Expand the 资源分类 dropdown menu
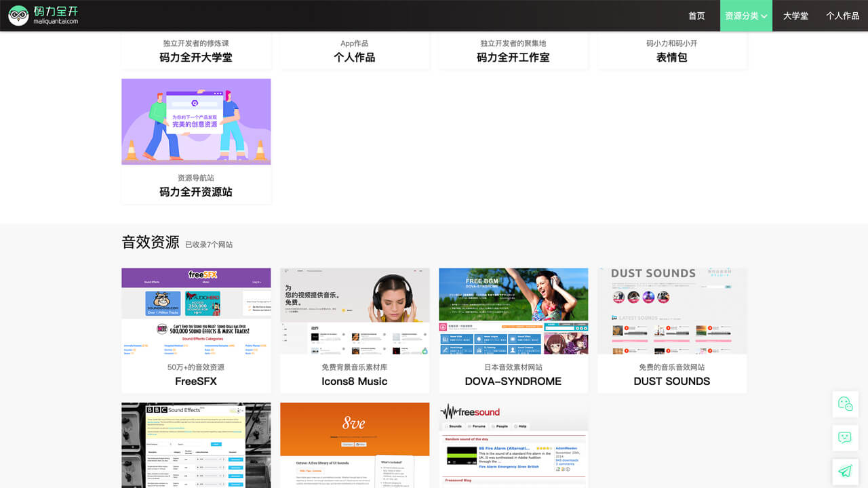868x488 pixels. [746, 16]
